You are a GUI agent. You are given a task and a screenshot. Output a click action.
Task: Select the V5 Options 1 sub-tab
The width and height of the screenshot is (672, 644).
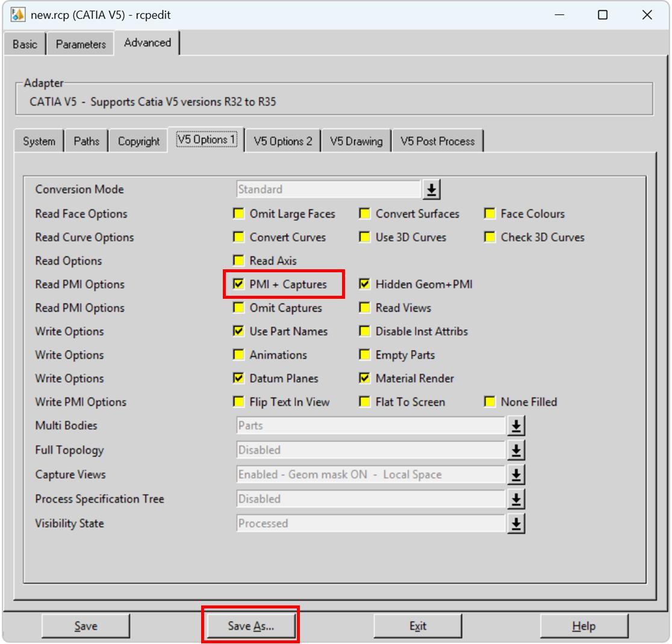207,140
